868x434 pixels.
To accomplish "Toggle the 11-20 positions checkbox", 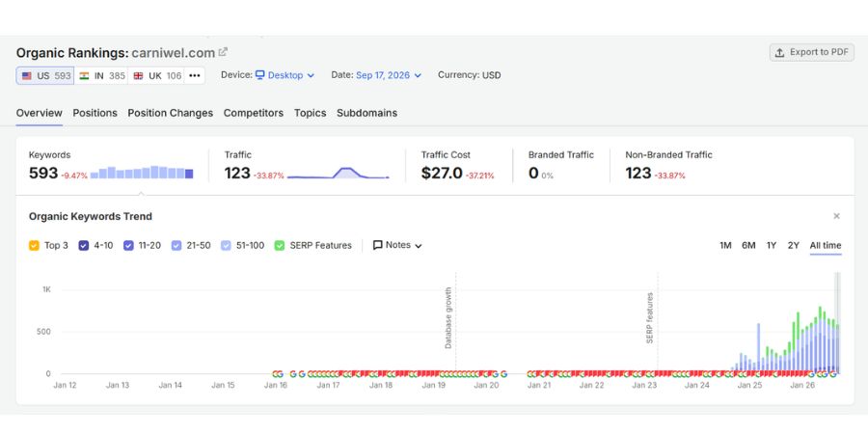I will [x=128, y=245].
